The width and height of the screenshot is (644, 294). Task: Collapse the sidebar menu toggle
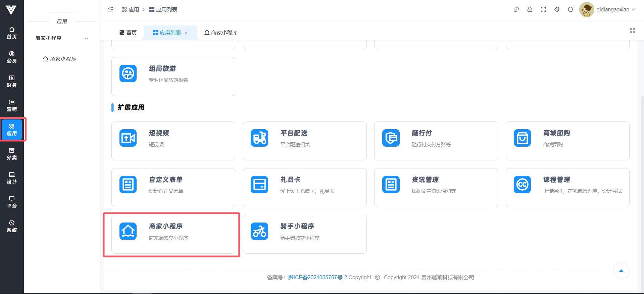coord(111,9)
